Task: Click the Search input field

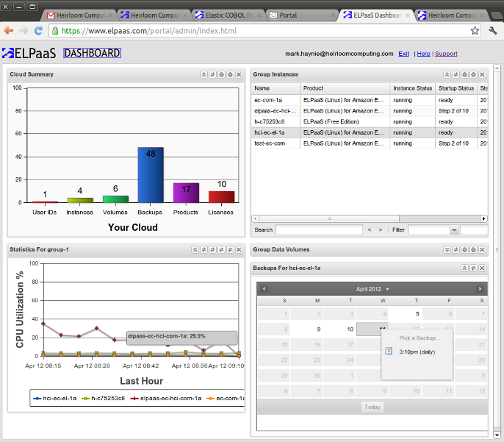Action: click(319, 229)
